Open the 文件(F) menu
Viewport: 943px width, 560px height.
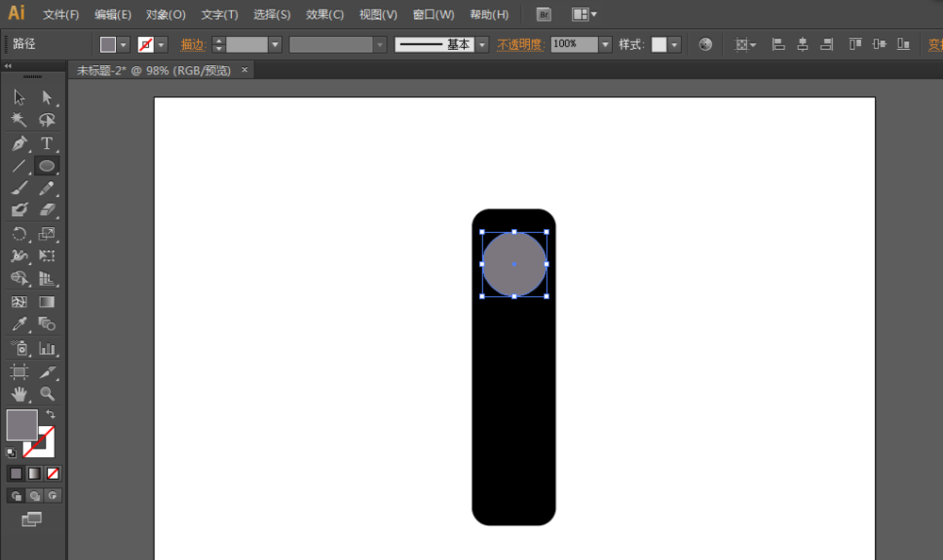[x=60, y=14]
